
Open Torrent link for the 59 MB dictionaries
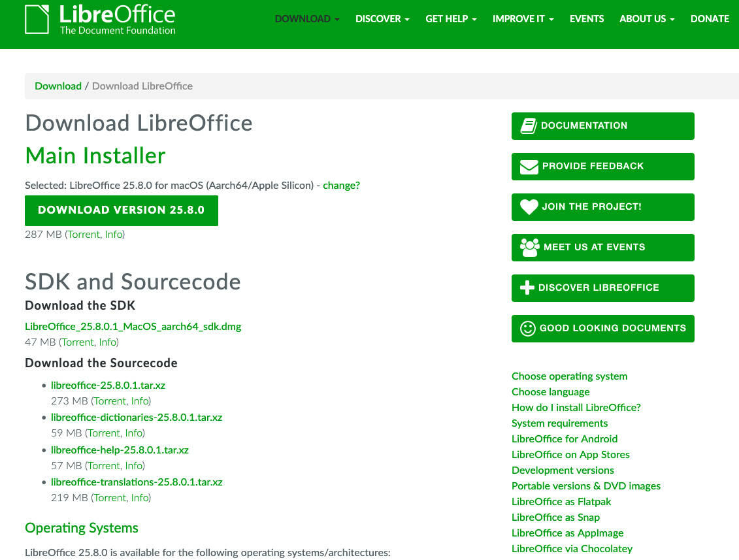(104, 433)
